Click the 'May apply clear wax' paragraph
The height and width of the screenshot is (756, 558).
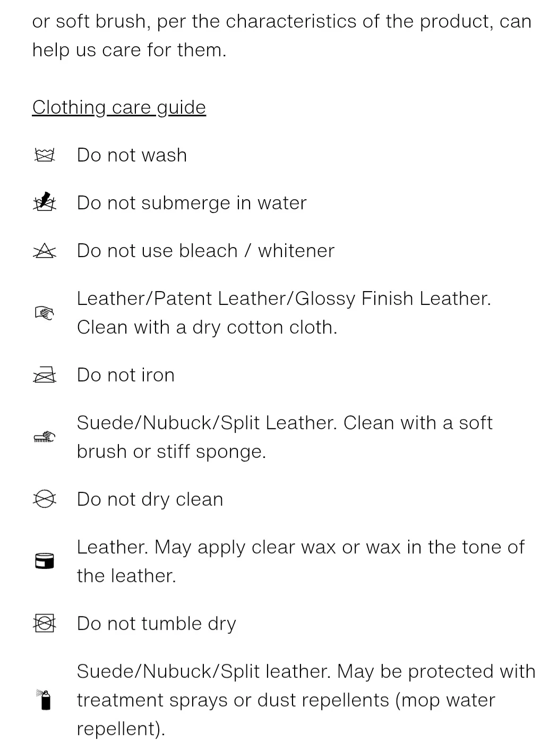(300, 561)
